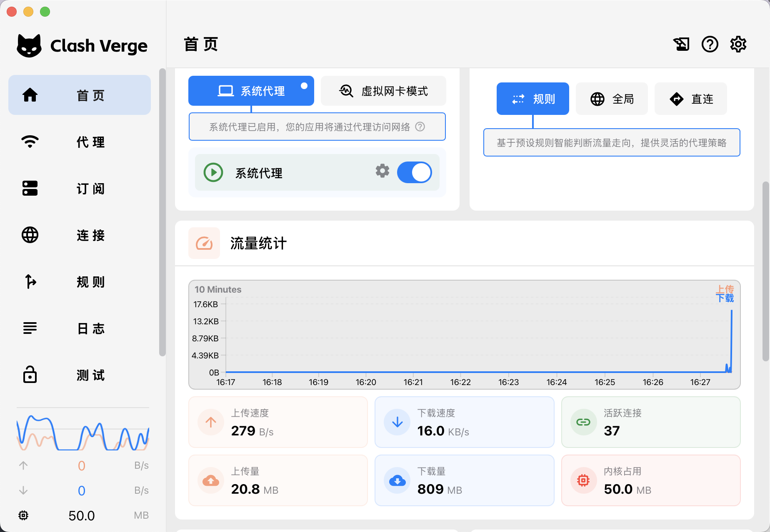Viewport: 770px width, 532px height.
Task: Switch proxy mode to 全局
Action: tap(611, 99)
